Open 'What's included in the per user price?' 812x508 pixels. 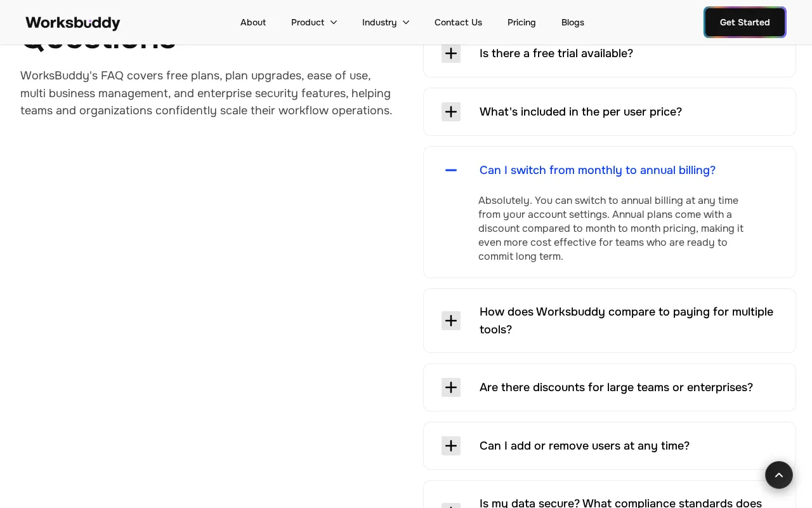580,112
